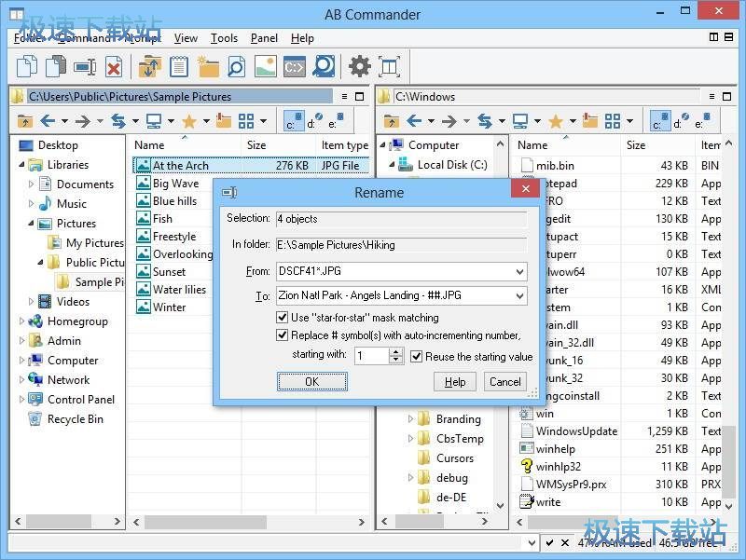Open the To field dropdown list
This screenshot has height=560, width=746.
click(519, 296)
